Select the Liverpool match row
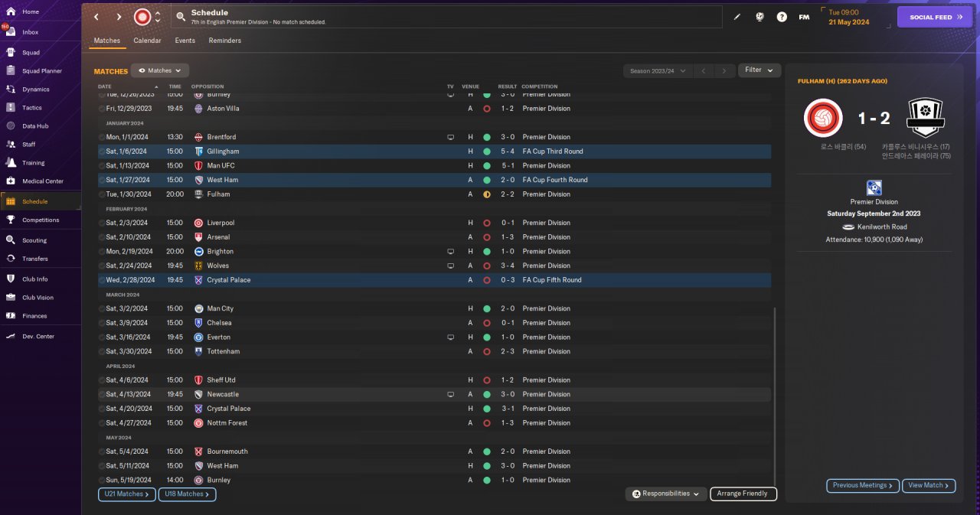The image size is (980, 515). tap(434, 223)
